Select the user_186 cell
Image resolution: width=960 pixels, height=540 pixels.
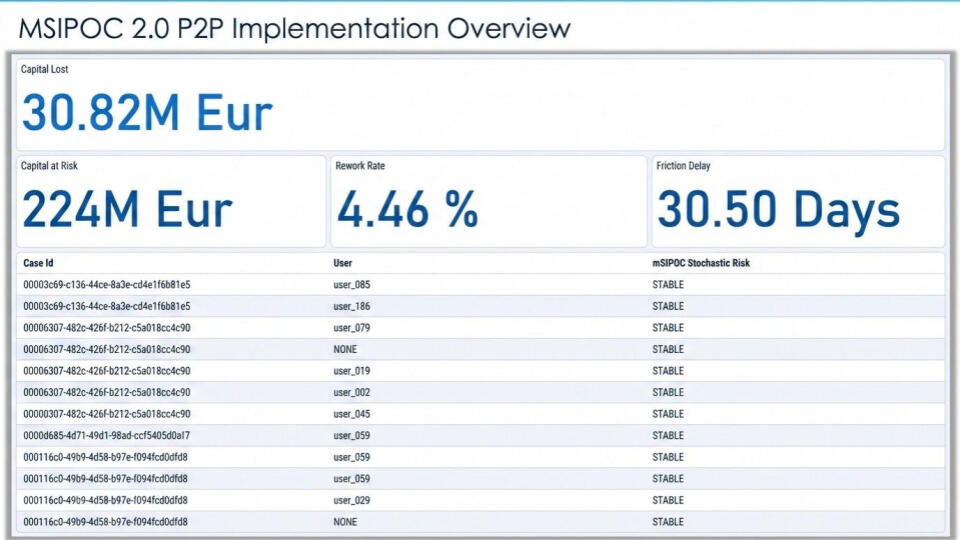(x=352, y=306)
